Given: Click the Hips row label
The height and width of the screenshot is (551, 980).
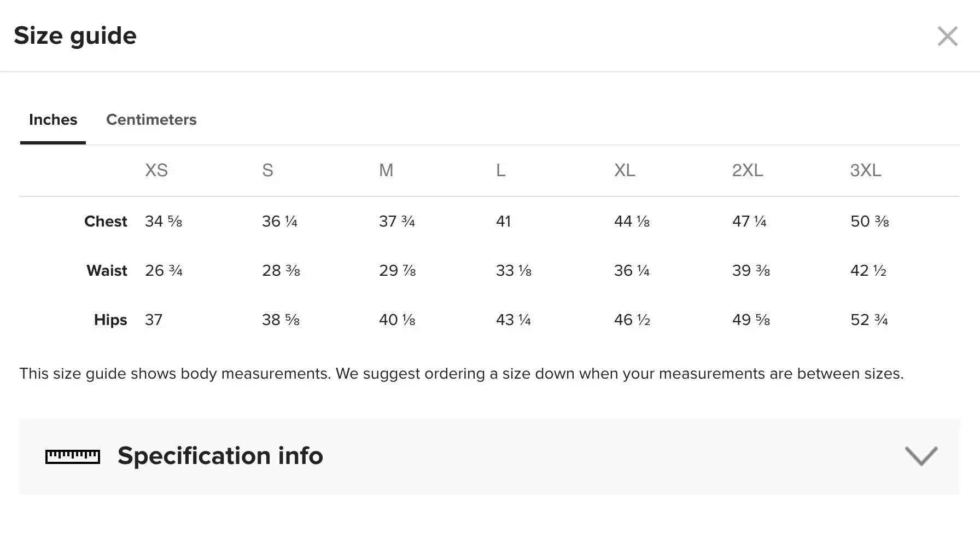Looking at the screenshot, I should click(110, 320).
